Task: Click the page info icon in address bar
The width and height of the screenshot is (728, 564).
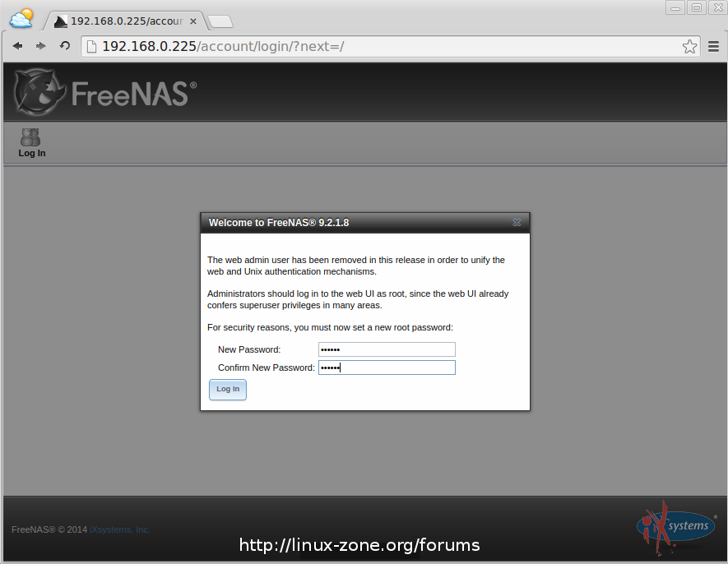Action: (x=92, y=46)
